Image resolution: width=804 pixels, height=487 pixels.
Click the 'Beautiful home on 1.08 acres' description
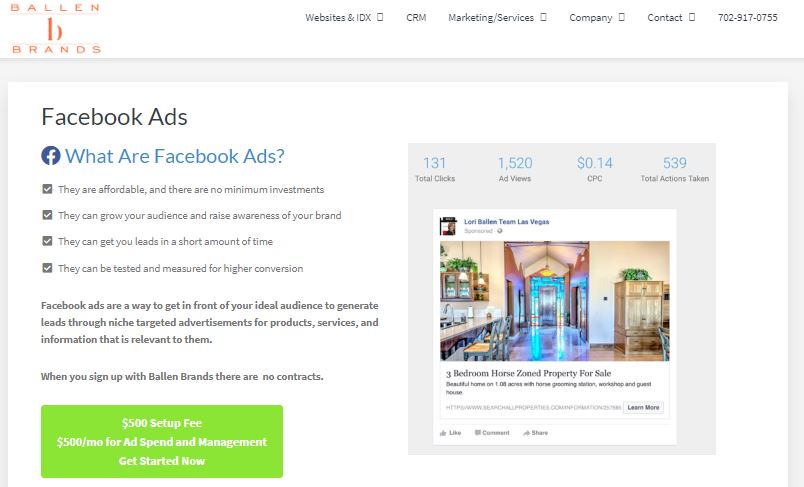pyautogui.click(x=548, y=388)
